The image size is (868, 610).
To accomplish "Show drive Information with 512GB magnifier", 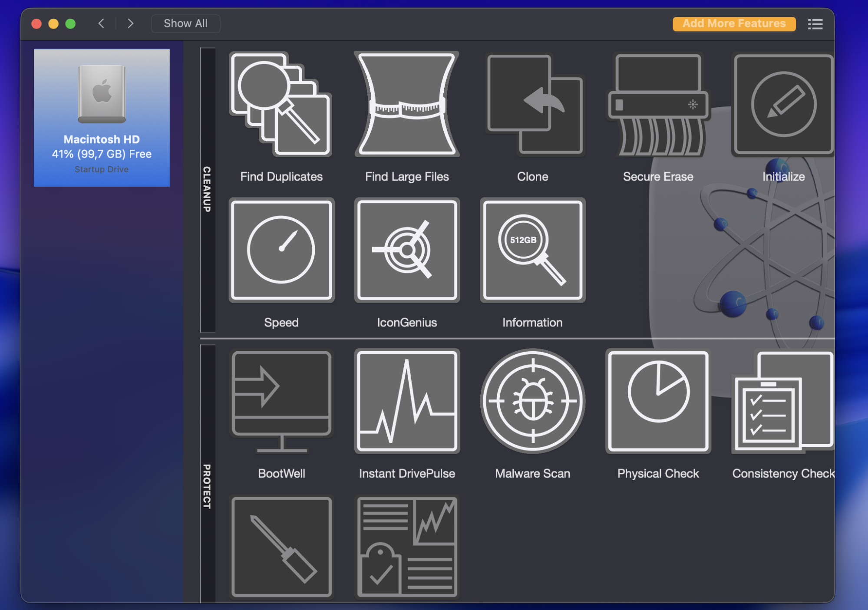I will 532,250.
